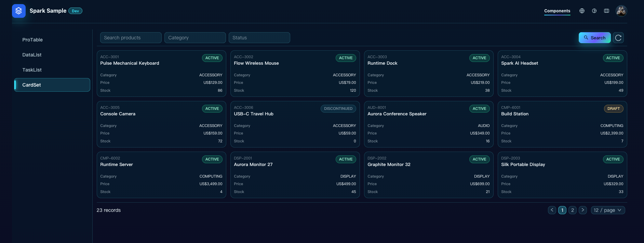Click the layout columns icon

(x=606, y=11)
